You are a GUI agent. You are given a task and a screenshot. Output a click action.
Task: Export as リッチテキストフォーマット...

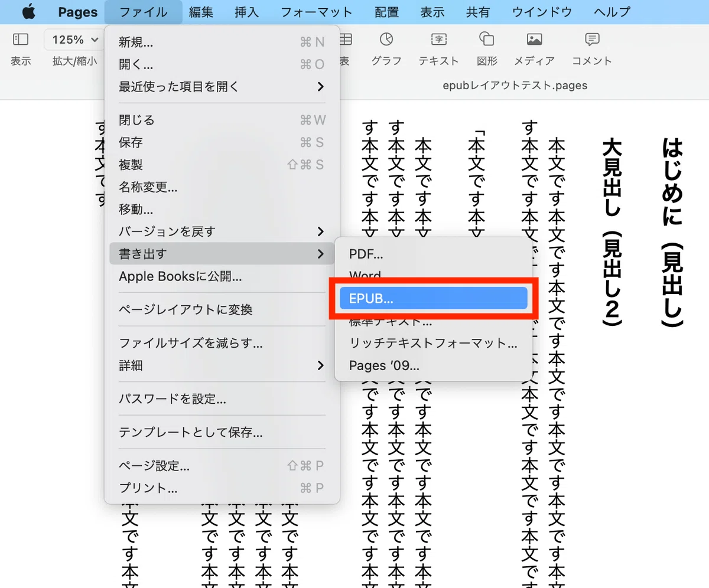click(x=434, y=343)
